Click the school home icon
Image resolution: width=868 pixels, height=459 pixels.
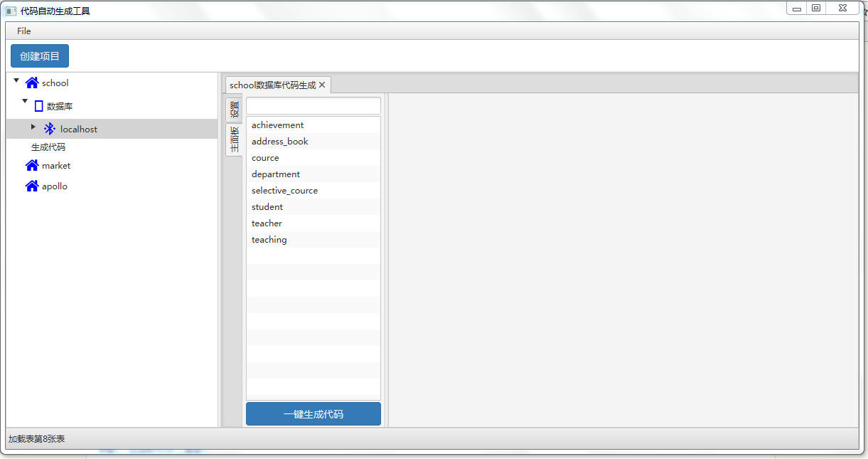pos(32,83)
